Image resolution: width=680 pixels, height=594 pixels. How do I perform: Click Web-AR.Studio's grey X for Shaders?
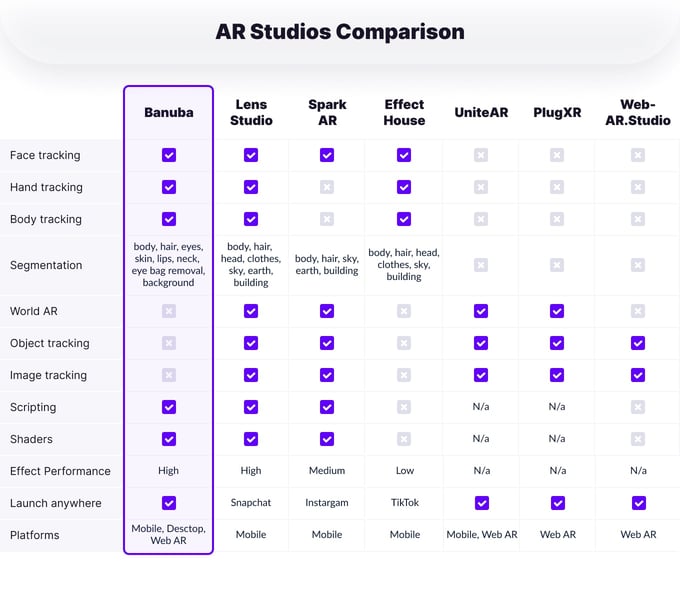pyautogui.click(x=638, y=439)
